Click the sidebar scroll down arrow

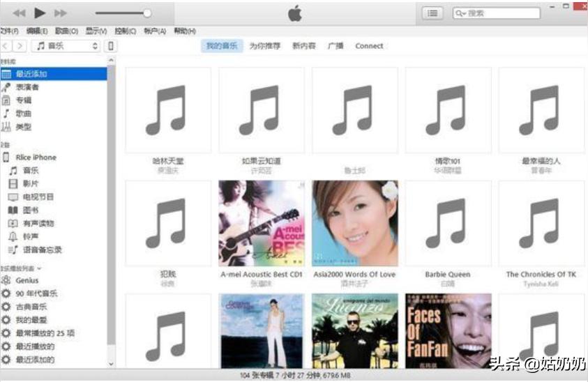pos(111,364)
